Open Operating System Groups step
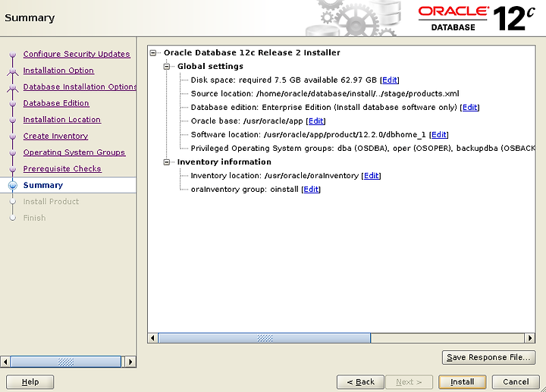 coord(74,152)
